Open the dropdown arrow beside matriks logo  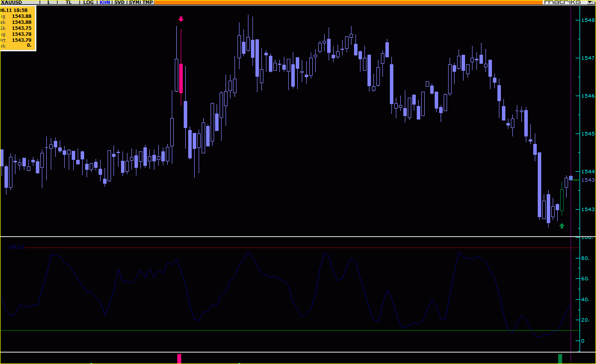[x=590, y=2]
